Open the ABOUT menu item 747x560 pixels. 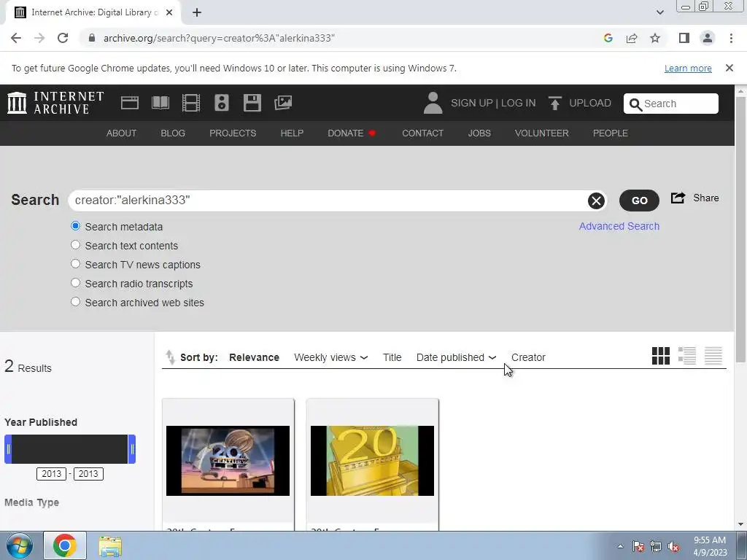click(121, 133)
